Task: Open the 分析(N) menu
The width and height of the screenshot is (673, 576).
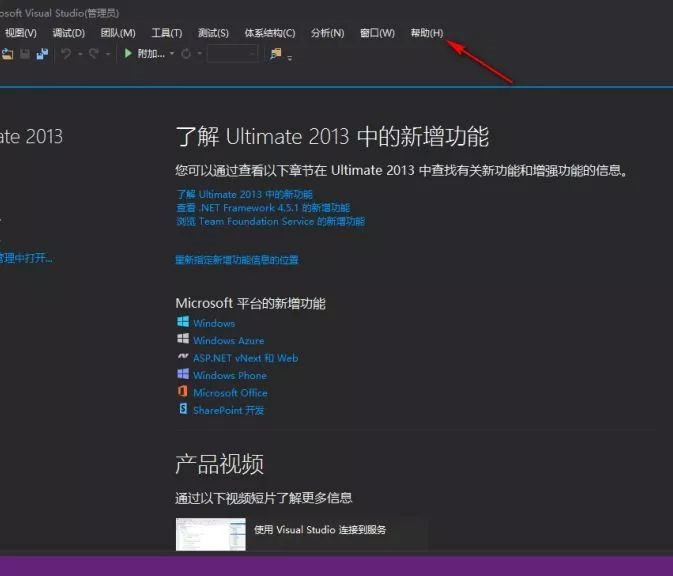Action: (x=327, y=33)
